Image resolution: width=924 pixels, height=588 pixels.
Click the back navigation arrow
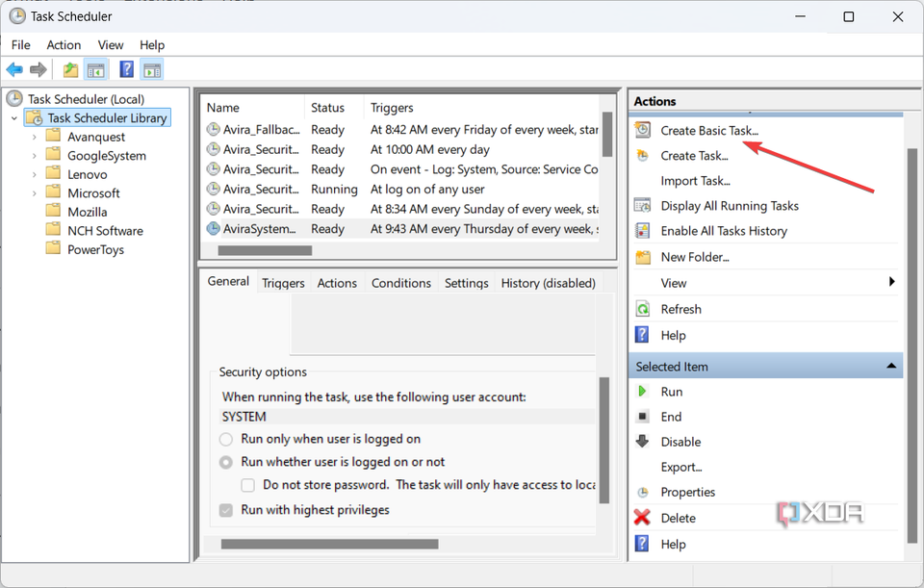(x=13, y=68)
